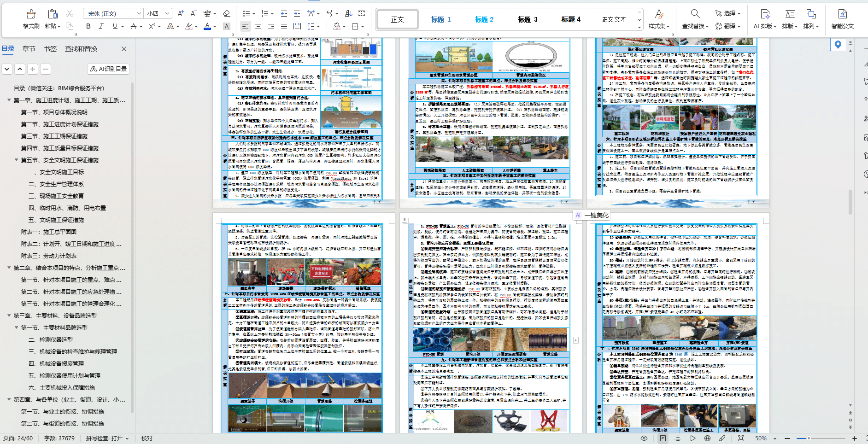Toggle bold formatting
The height and width of the screenshot is (444, 868).
tap(88, 27)
